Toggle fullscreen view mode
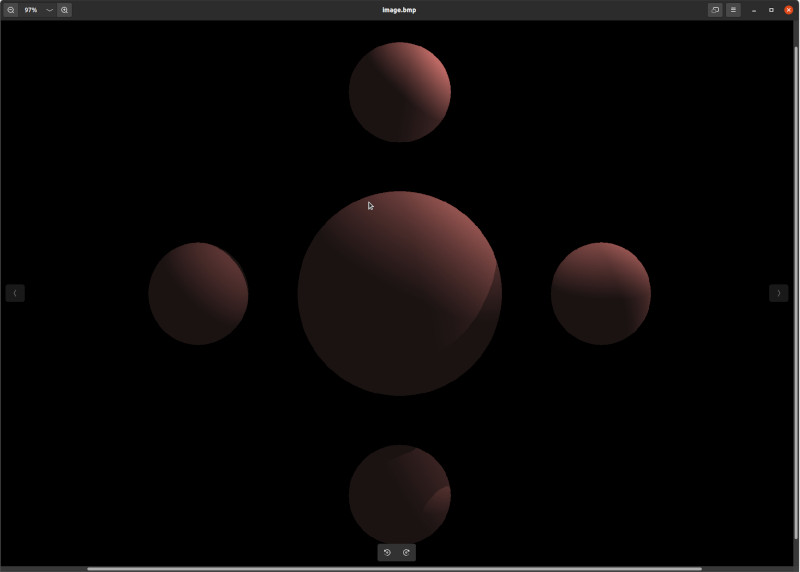Screen dimensions: 800x572 coord(715,10)
